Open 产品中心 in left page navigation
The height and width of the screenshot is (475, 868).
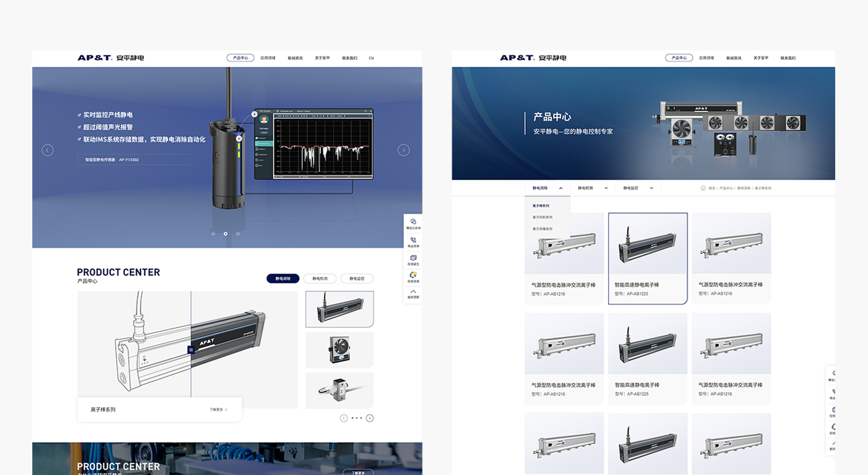pos(240,58)
